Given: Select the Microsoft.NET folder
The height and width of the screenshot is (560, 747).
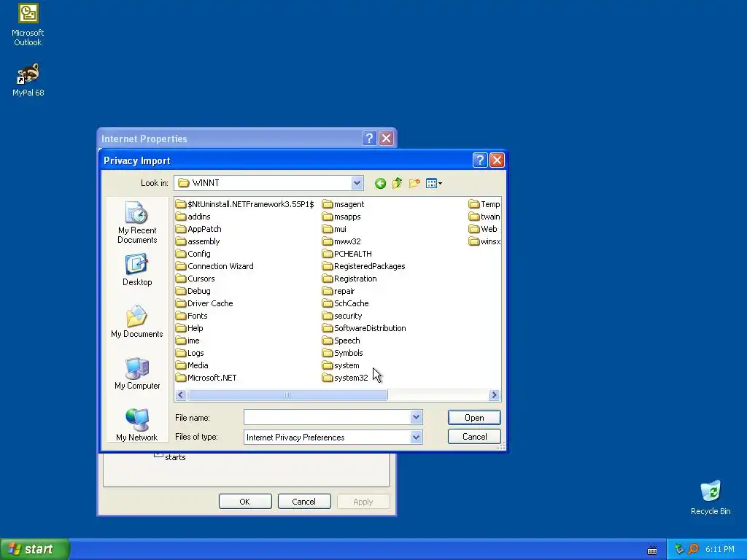Looking at the screenshot, I should coord(206,378).
